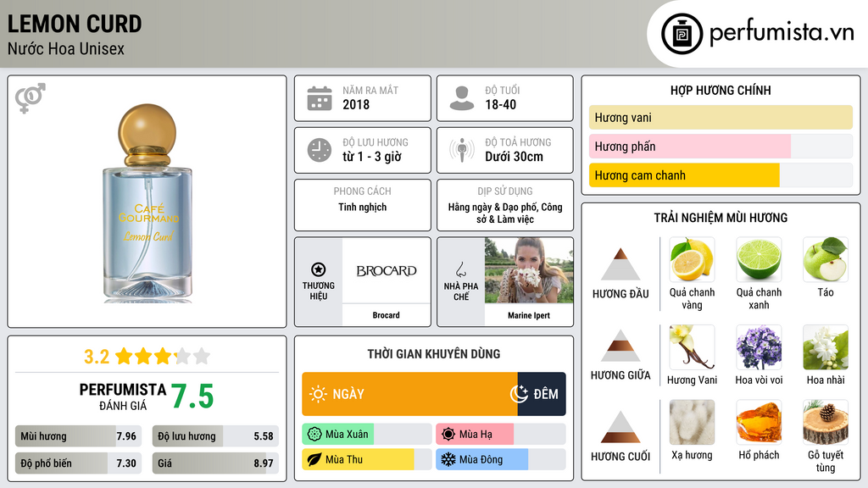
Task: Click the 'Tinh nghịch' style value
Action: [363, 207]
